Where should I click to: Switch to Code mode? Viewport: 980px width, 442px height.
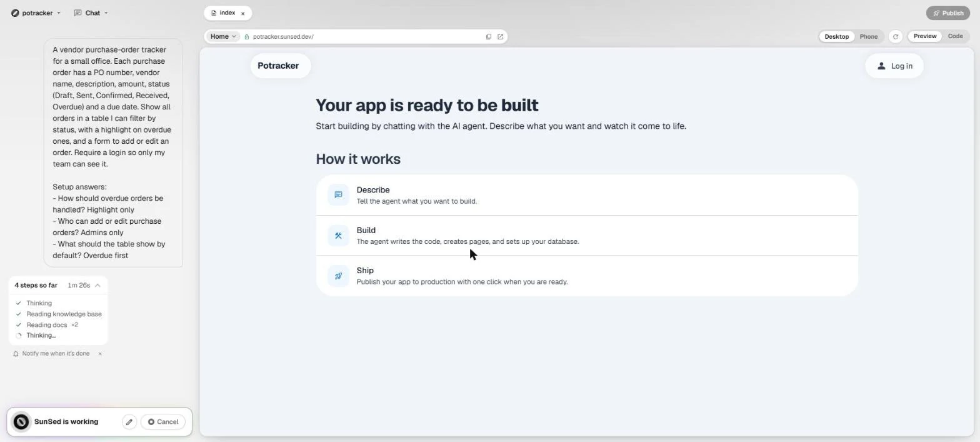[x=955, y=36]
